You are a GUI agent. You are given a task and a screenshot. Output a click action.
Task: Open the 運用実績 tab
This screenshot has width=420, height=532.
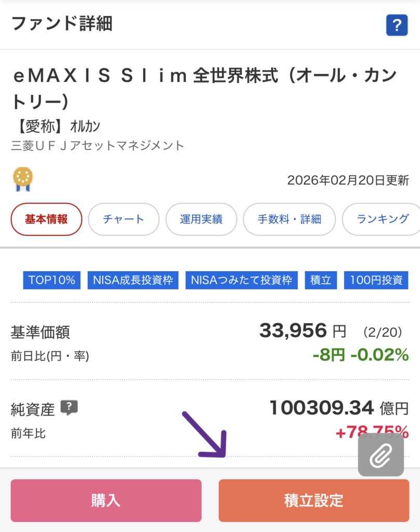tap(201, 219)
